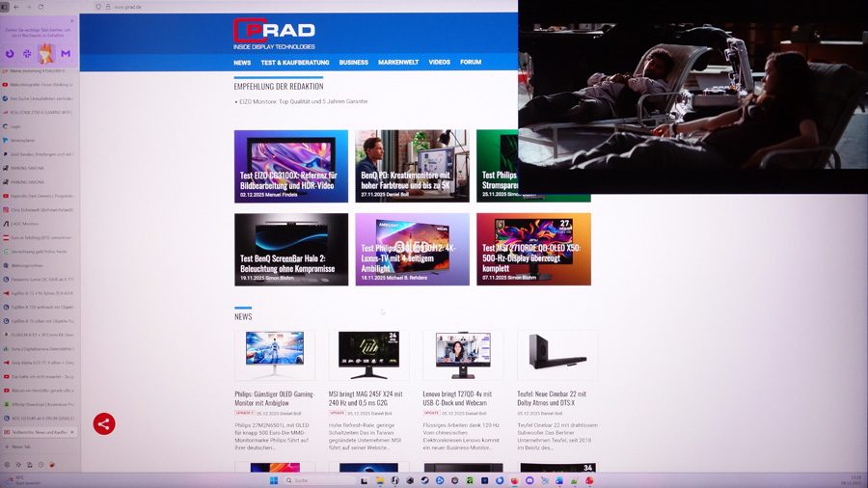The width and height of the screenshot is (868, 488).
Task: Open the Test BenQ ScreenBar Halo 2 article tile
Action: (x=291, y=249)
